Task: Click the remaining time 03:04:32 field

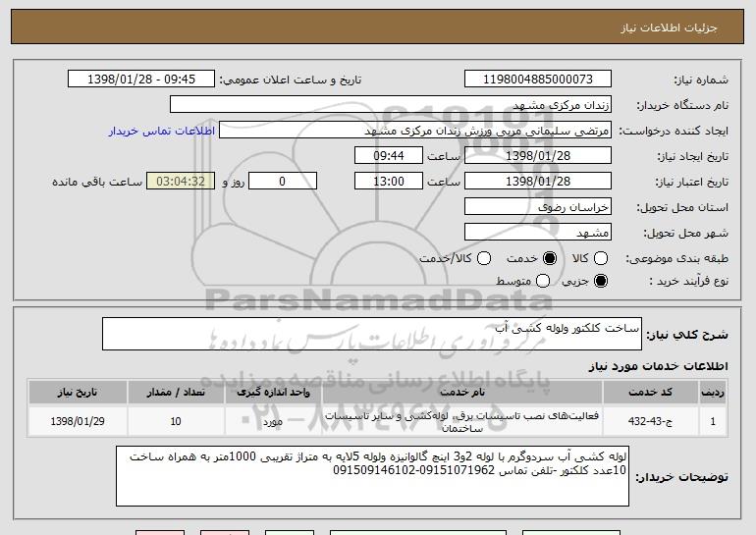Action: pyautogui.click(x=181, y=182)
